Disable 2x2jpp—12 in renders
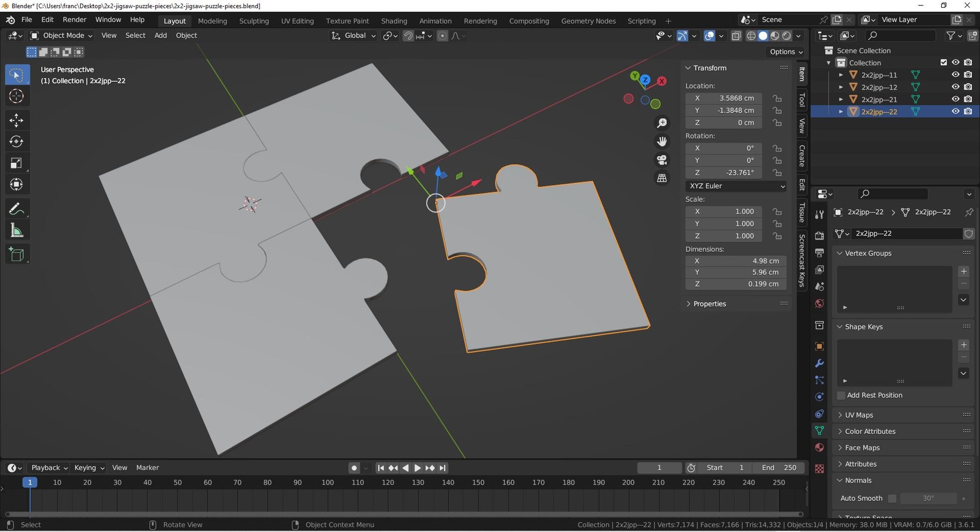Viewport: 980px width, 532px height. (968, 87)
